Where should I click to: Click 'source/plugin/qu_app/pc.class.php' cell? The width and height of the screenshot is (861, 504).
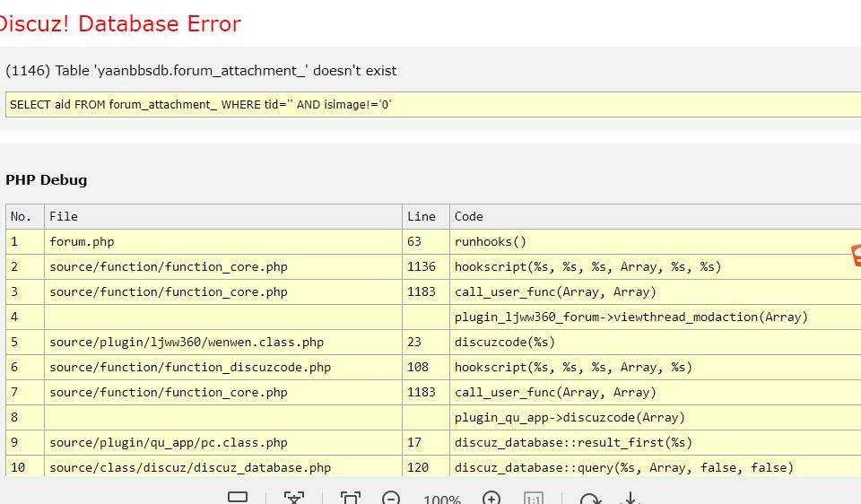click(223, 442)
